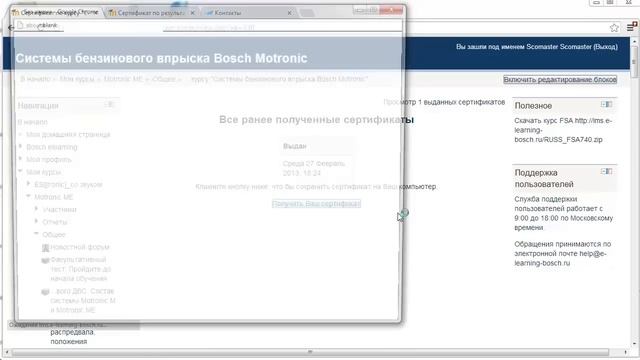The width and height of the screenshot is (640, 360).
Task: Collapse the Общее tree node
Action: (37, 234)
